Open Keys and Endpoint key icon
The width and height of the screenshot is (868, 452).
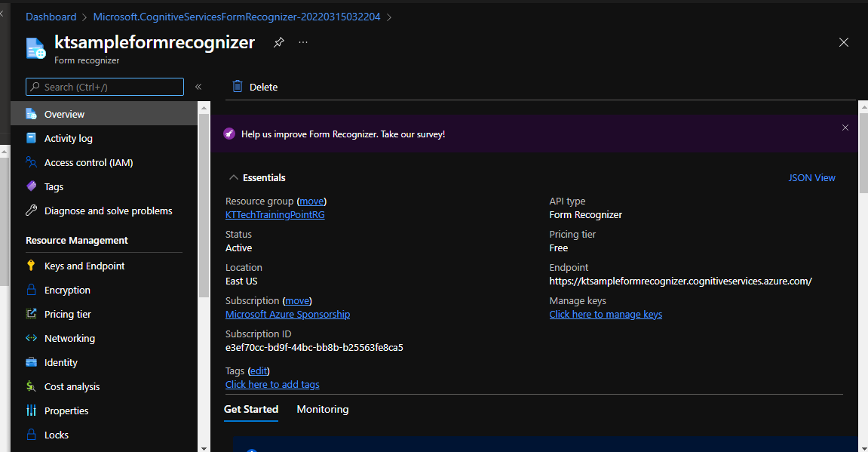pyautogui.click(x=31, y=266)
